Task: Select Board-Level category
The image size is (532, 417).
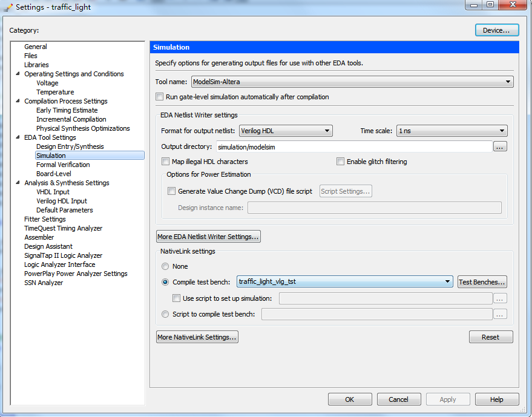Action: [x=54, y=174]
